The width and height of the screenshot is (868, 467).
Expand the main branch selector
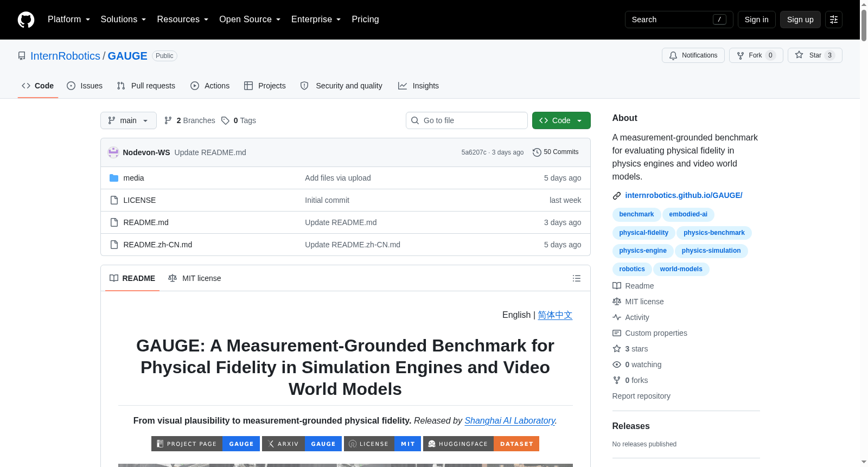point(128,120)
